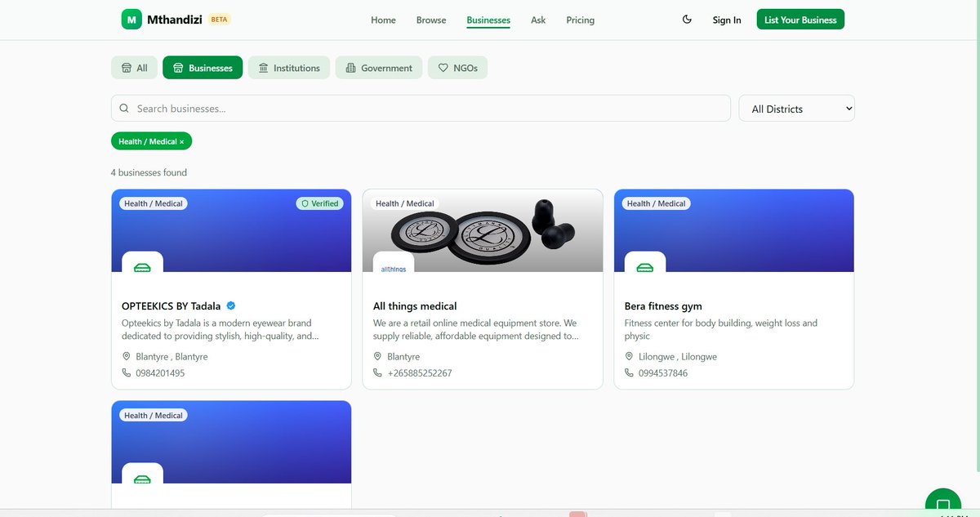Click phone number +265885252267
This screenshot has width=980, height=517.
pyautogui.click(x=420, y=373)
